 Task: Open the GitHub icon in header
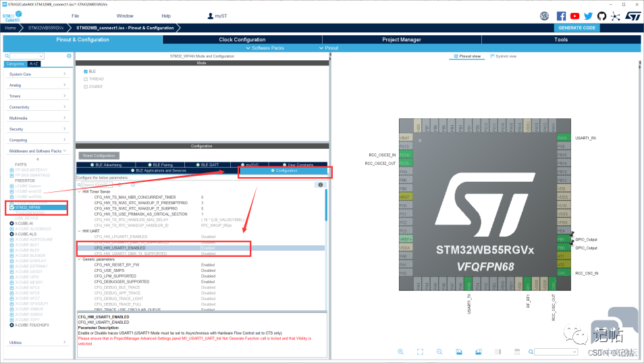[601, 16]
